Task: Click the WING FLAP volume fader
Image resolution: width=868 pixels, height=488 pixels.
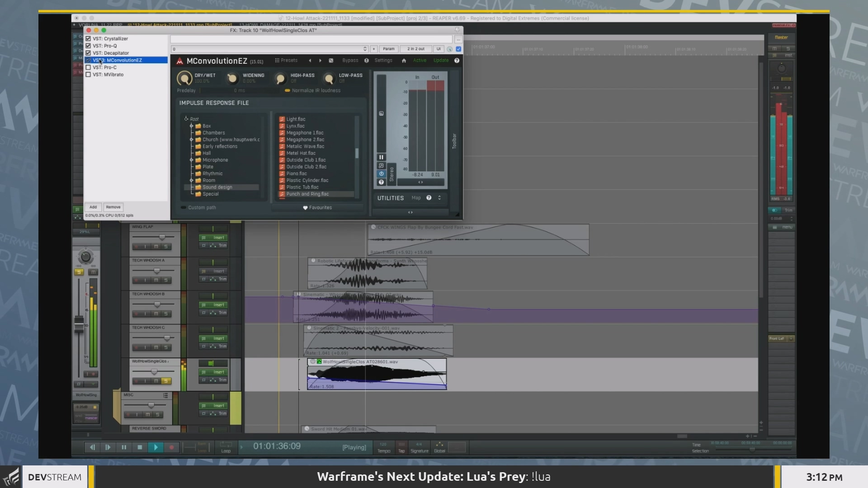Action: [x=162, y=237]
